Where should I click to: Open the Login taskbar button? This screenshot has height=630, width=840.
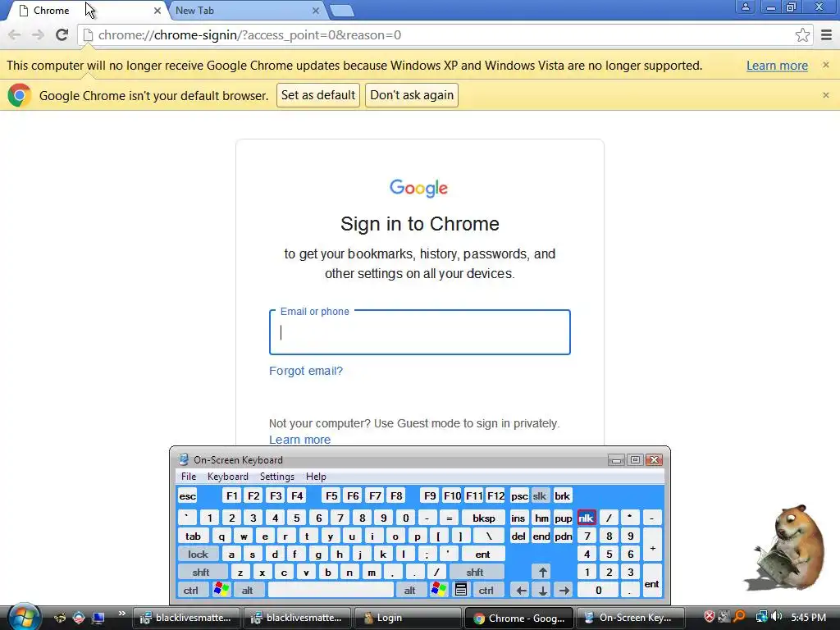[x=409, y=618]
